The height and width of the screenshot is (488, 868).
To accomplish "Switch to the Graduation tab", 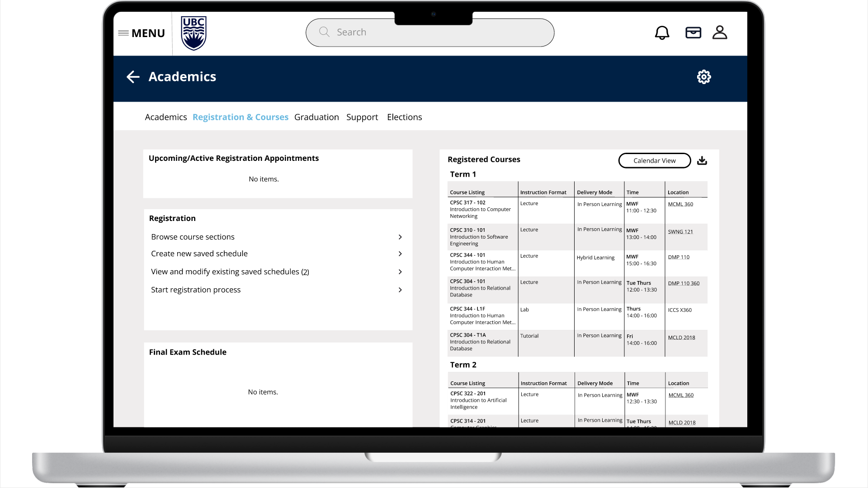I will point(316,117).
